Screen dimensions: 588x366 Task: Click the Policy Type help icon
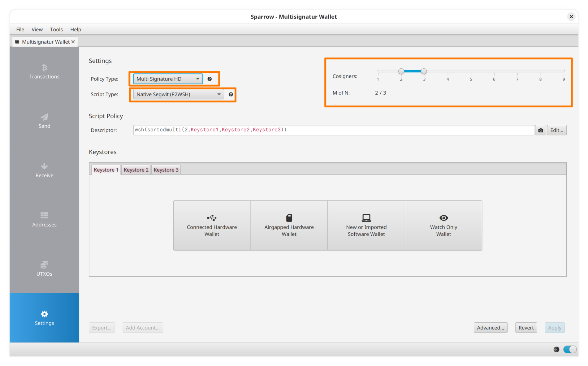pyautogui.click(x=210, y=79)
